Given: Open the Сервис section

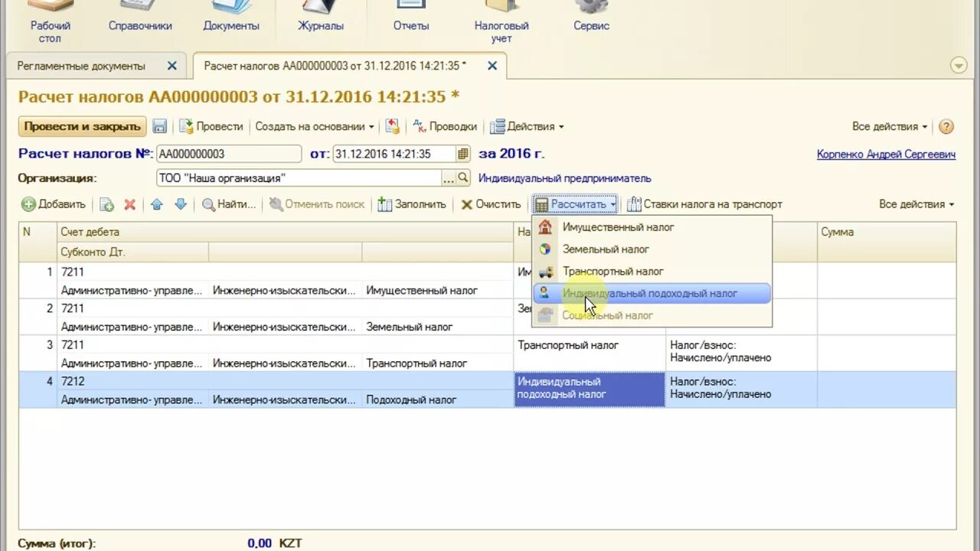Looking at the screenshot, I should coord(592,17).
